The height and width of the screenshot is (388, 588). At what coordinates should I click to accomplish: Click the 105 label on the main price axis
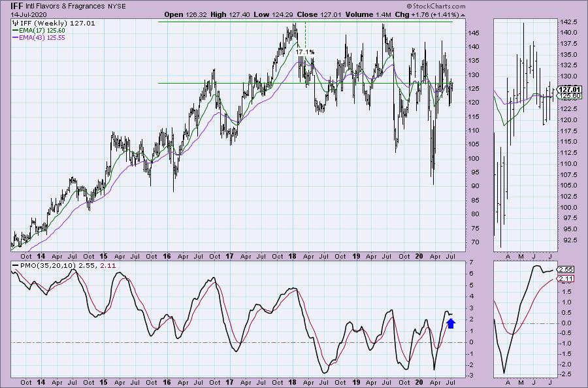[474, 144]
